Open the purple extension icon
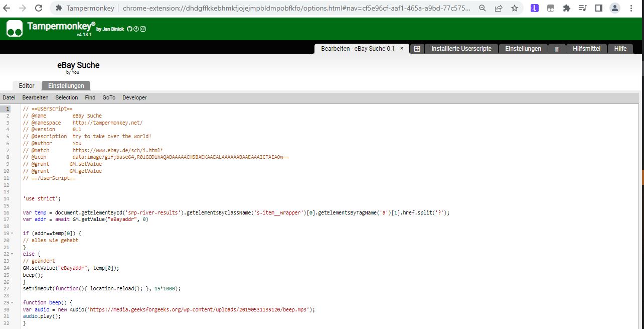This screenshot has height=329, width=644. (x=535, y=8)
